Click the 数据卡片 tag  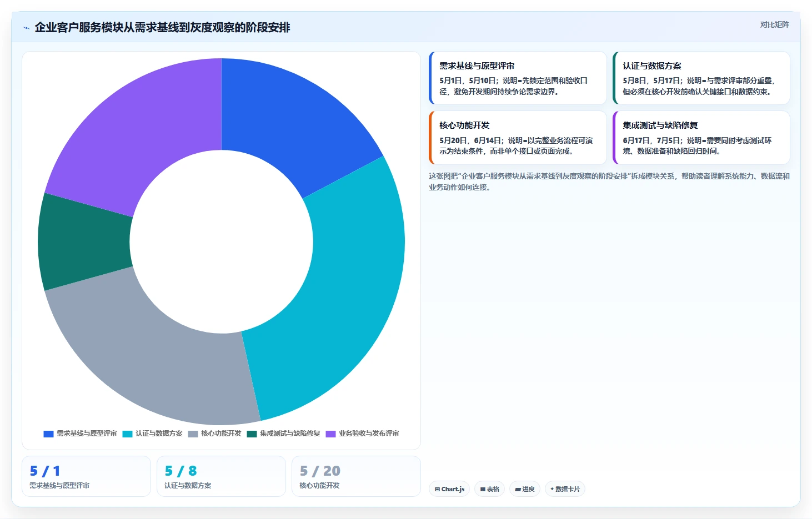click(x=565, y=489)
